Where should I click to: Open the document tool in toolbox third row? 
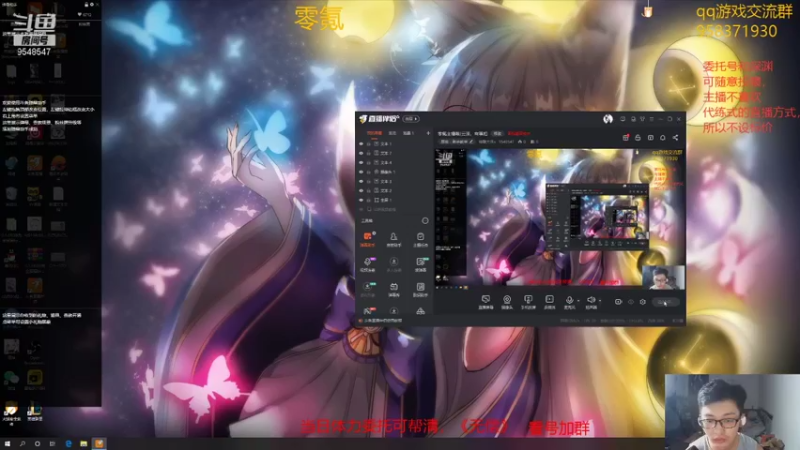420,289
